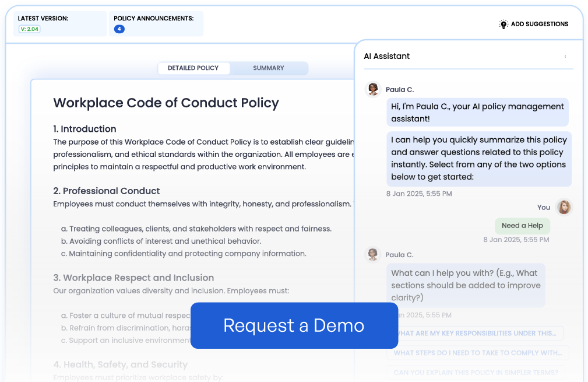
Task: Click your own user avatar next to You
Action: [x=564, y=207]
